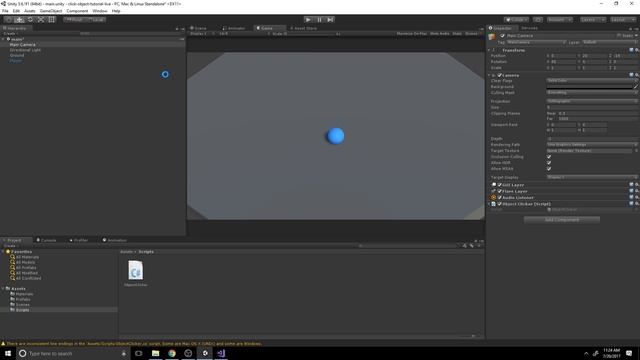The height and width of the screenshot is (360, 640).
Task: Toggle Main Camera active checkbox
Action: (x=502, y=36)
